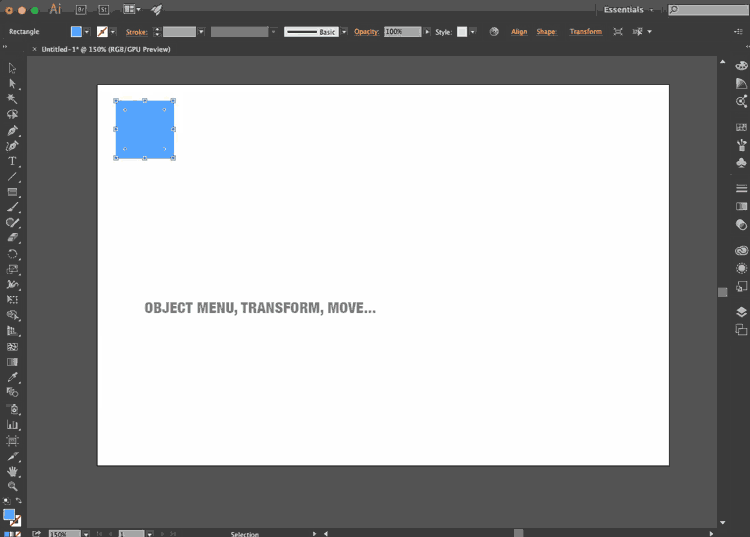Viewport: 750px width, 537px height.
Task: Open the Creative Cloud Libraries panel
Action: point(741,251)
